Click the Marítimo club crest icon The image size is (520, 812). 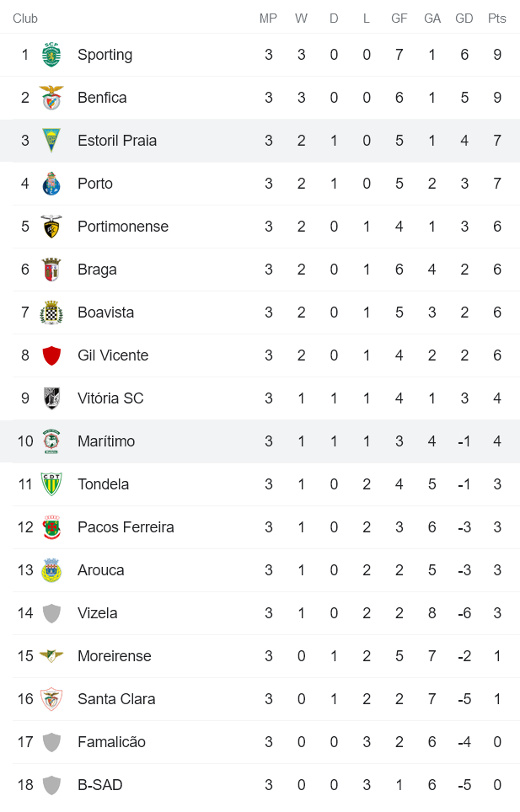click(x=52, y=441)
